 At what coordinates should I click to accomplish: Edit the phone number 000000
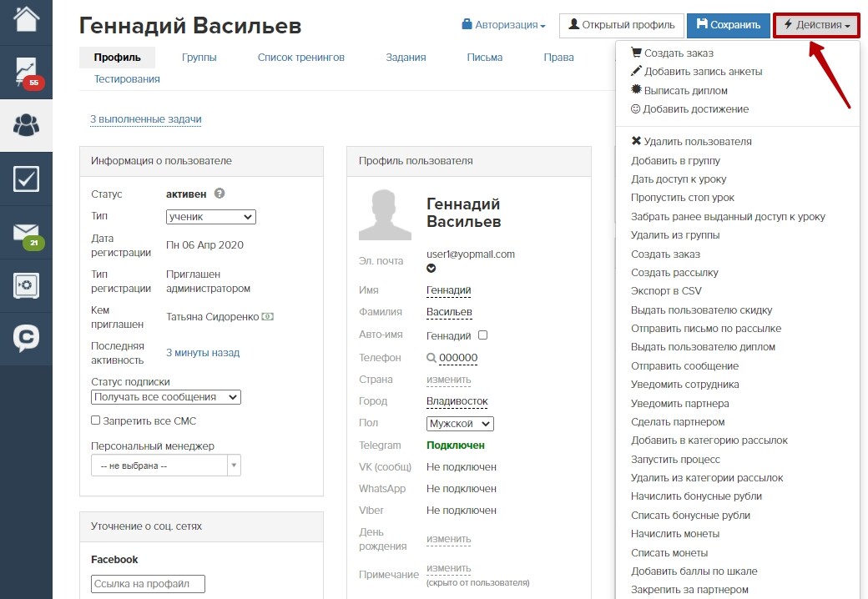pyautogui.click(x=458, y=358)
